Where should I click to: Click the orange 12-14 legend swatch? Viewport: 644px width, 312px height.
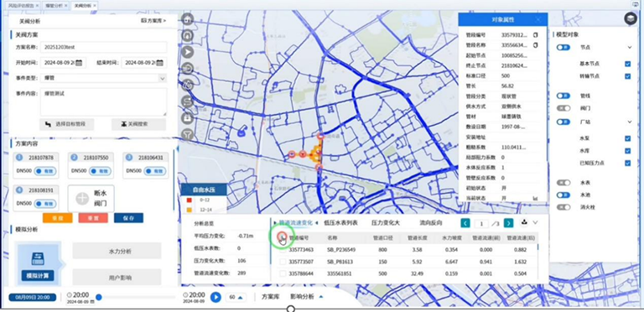189,210
